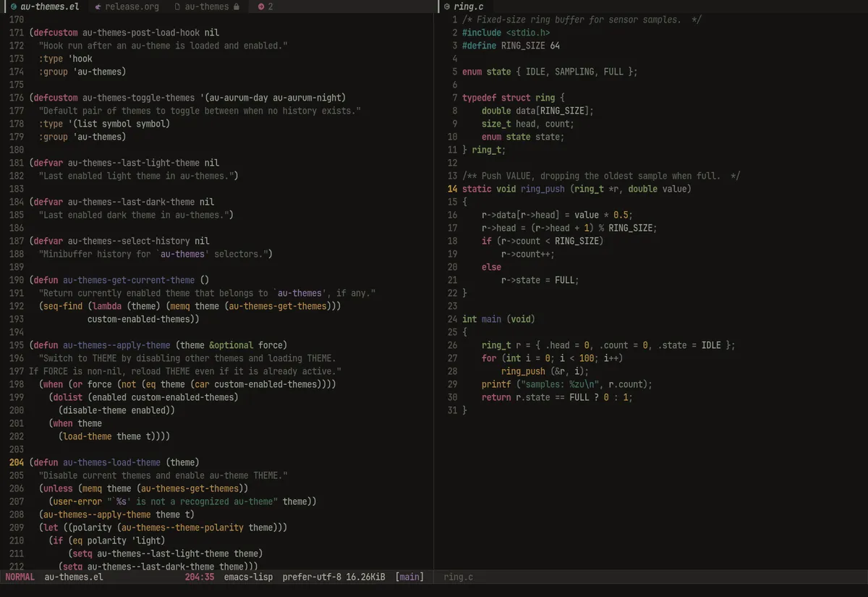Click line number 14 in the ring.c gutter

452,189
